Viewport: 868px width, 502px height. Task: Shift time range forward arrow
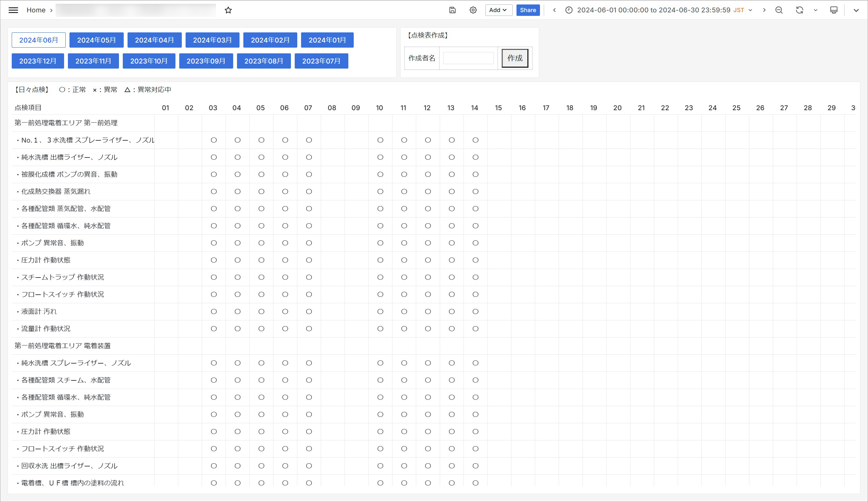(x=764, y=10)
